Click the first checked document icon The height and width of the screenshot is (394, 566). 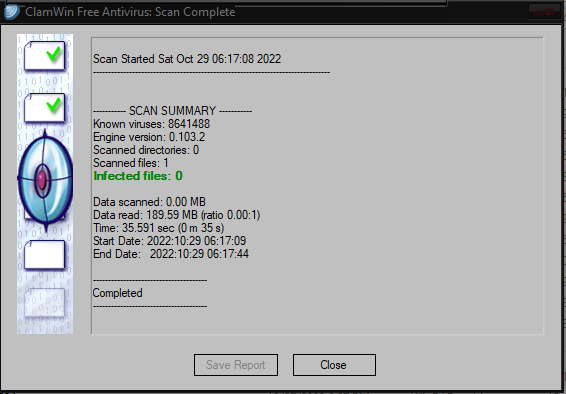point(45,56)
